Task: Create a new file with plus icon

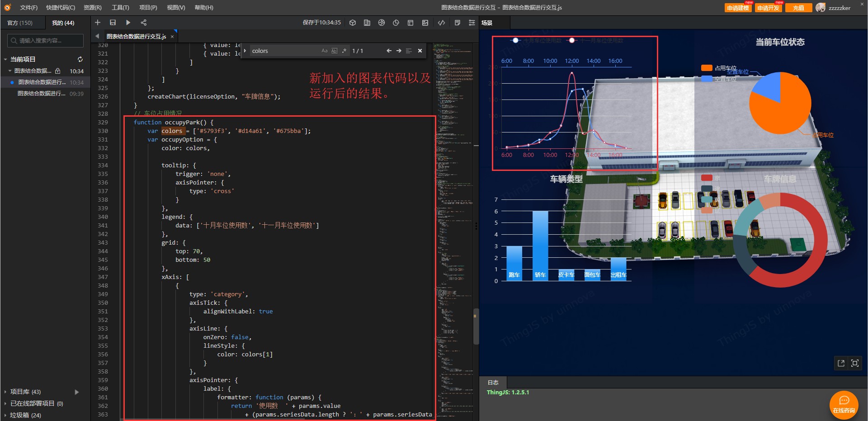Action: tap(98, 23)
